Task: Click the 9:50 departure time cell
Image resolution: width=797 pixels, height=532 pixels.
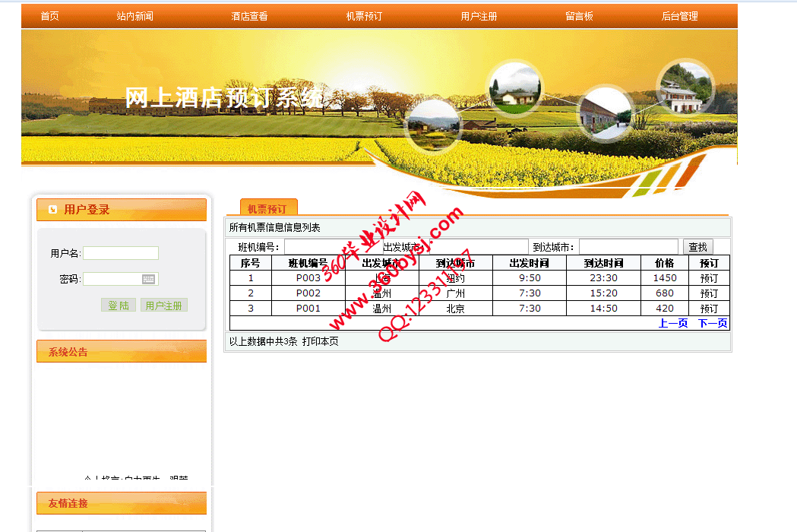Action: tap(529, 278)
